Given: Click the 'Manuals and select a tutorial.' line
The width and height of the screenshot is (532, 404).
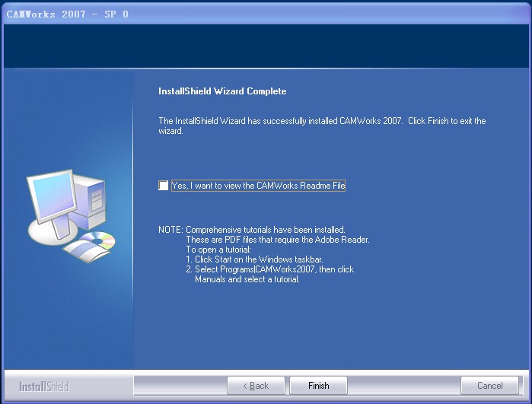Looking at the screenshot, I should click(x=247, y=279).
